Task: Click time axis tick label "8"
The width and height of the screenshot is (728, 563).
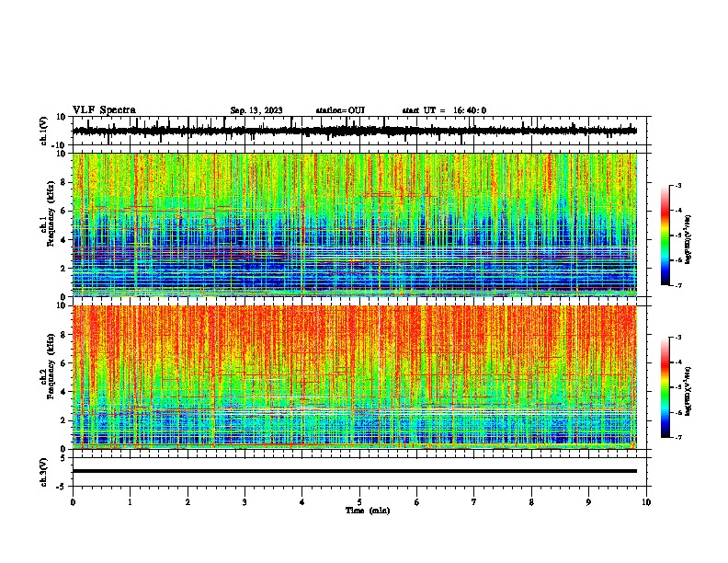Action: pos(531,502)
